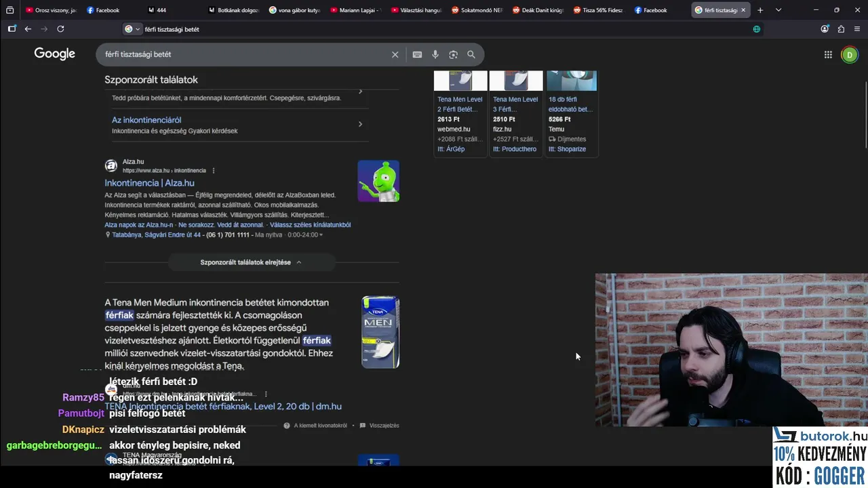The height and width of the screenshot is (488, 868).
Task: Reload the current page
Action: (x=60, y=29)
